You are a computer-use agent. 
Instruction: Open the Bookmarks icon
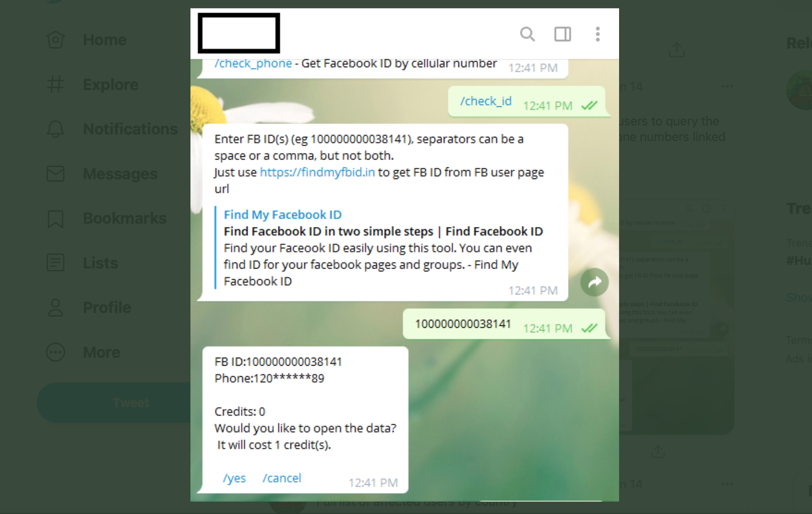[x=56, y=218]
